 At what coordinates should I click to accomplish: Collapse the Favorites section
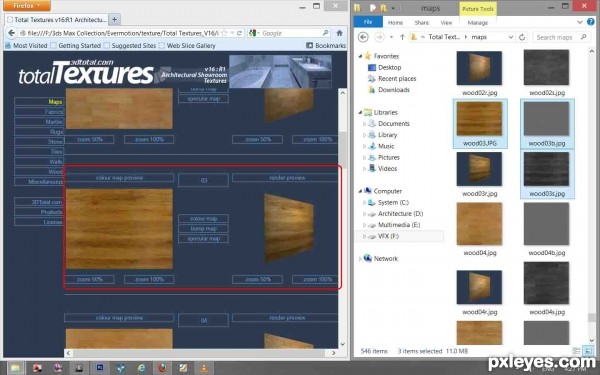pos(360,56)
